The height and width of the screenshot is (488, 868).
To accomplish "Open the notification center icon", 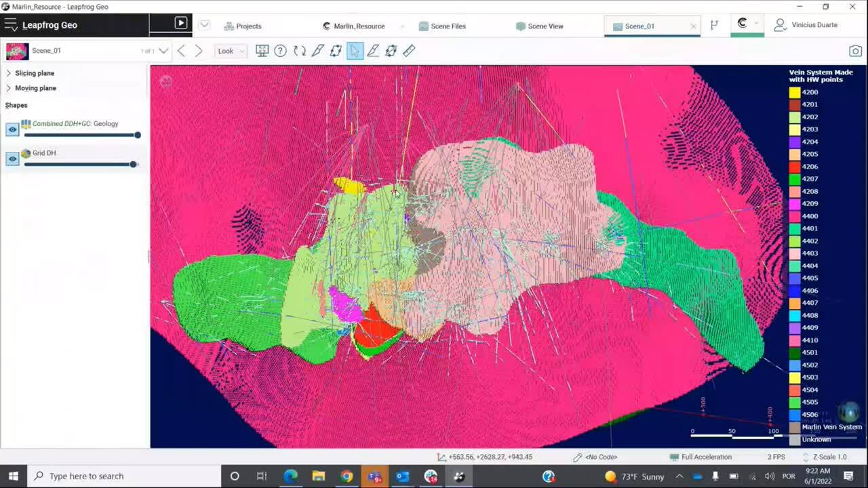I will (848, 476).
